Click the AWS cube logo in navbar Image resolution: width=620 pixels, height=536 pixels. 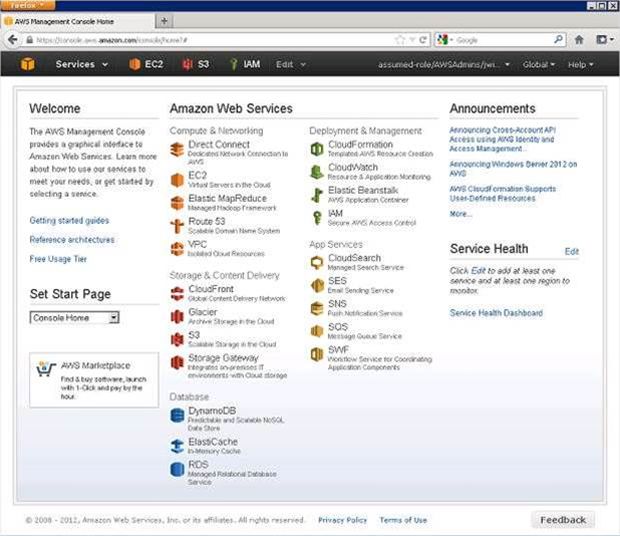(28, 64)
